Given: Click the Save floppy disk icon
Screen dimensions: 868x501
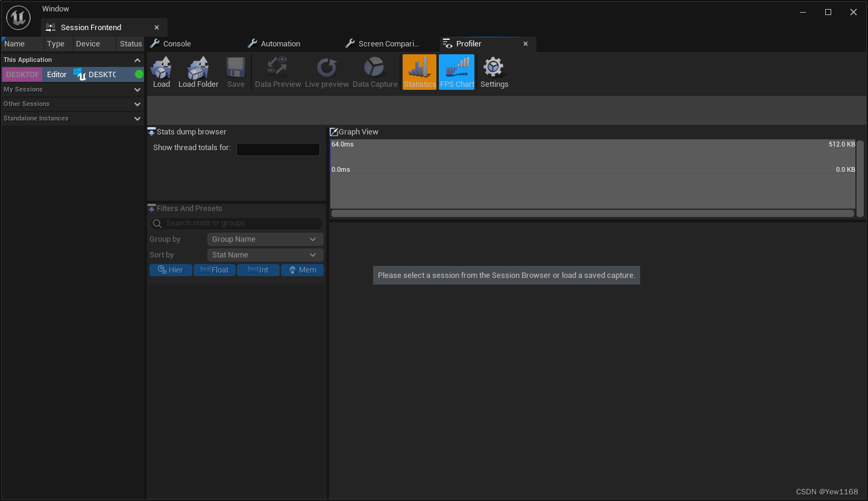Looking at the screenshot, I should 236,68.
